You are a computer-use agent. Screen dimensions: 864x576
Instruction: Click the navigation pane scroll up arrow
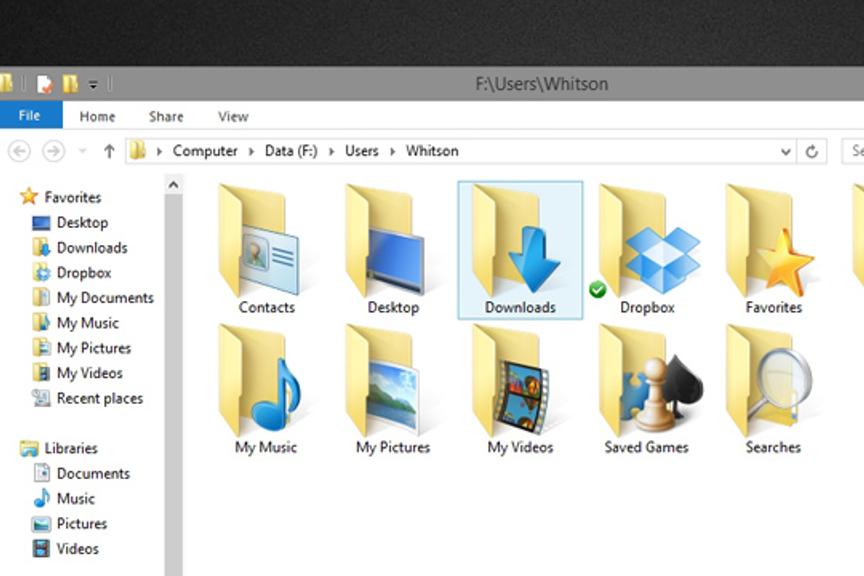click(x=173, y=185)
